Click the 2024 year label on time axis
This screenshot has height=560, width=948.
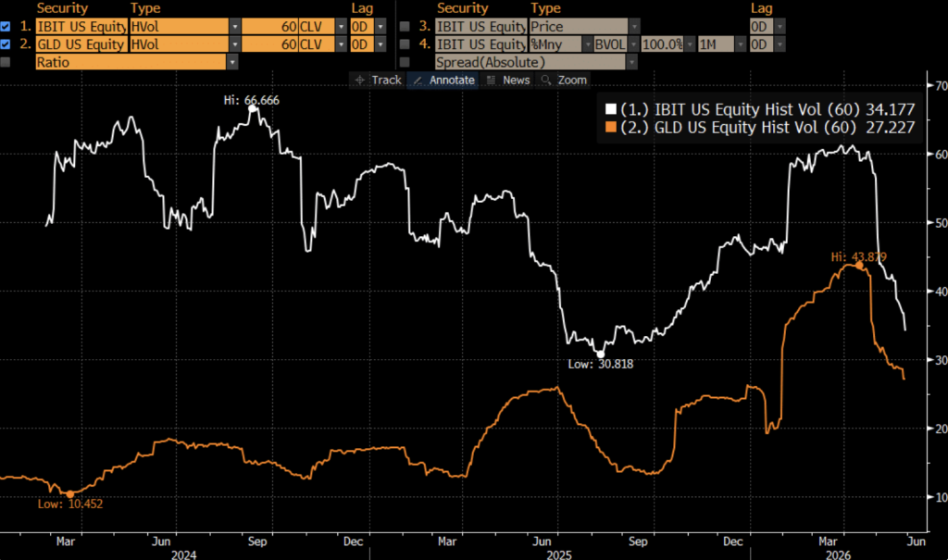pos(183,554)
